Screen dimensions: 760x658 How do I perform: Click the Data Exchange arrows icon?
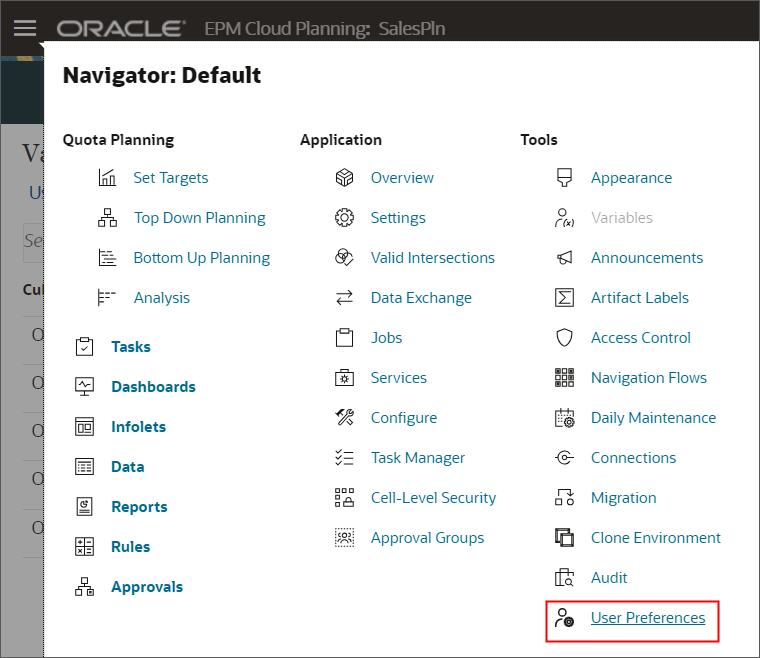[x=345, y=298]
